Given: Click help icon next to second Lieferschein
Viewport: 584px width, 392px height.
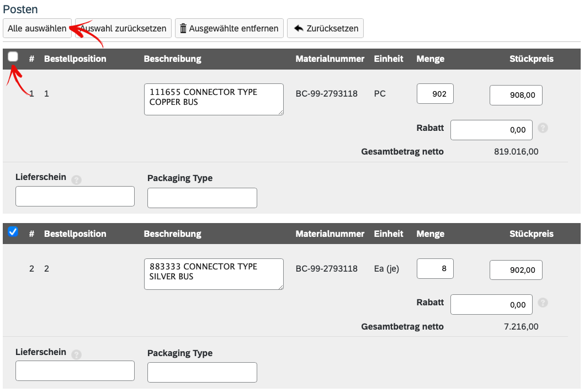Looking at the screenshot, I should (76, 354).
